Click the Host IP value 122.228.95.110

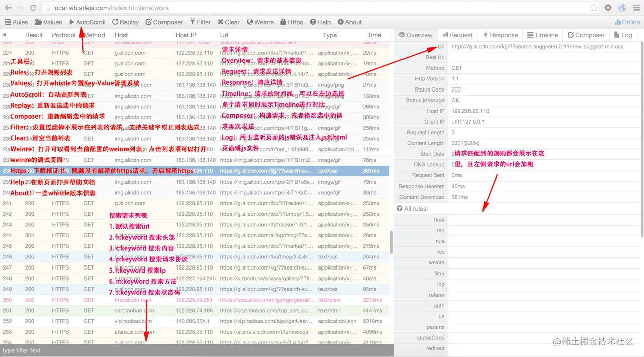coord(470,111)
